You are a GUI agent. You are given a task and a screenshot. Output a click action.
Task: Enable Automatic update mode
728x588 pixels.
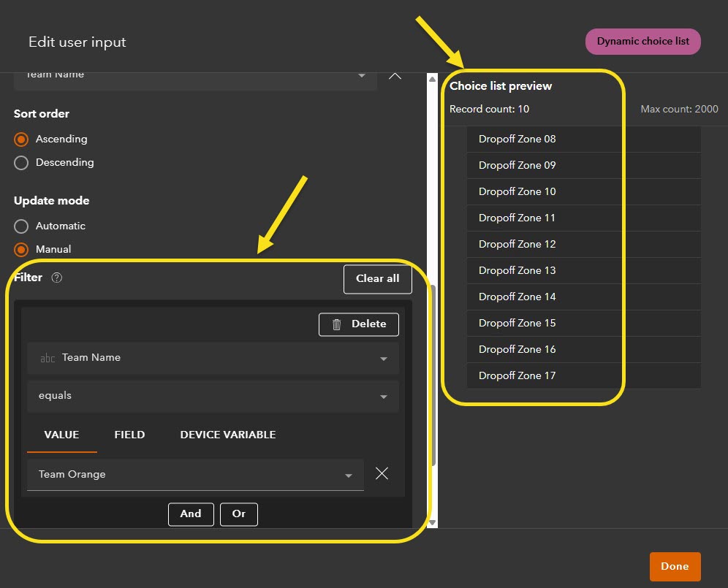pos(22,226)
